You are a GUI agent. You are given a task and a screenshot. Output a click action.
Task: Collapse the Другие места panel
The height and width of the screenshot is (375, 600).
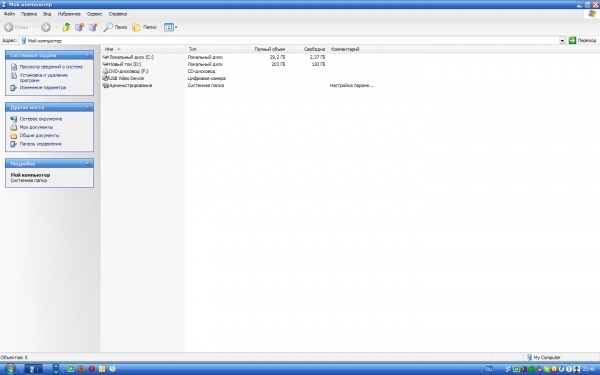[88, 108]
